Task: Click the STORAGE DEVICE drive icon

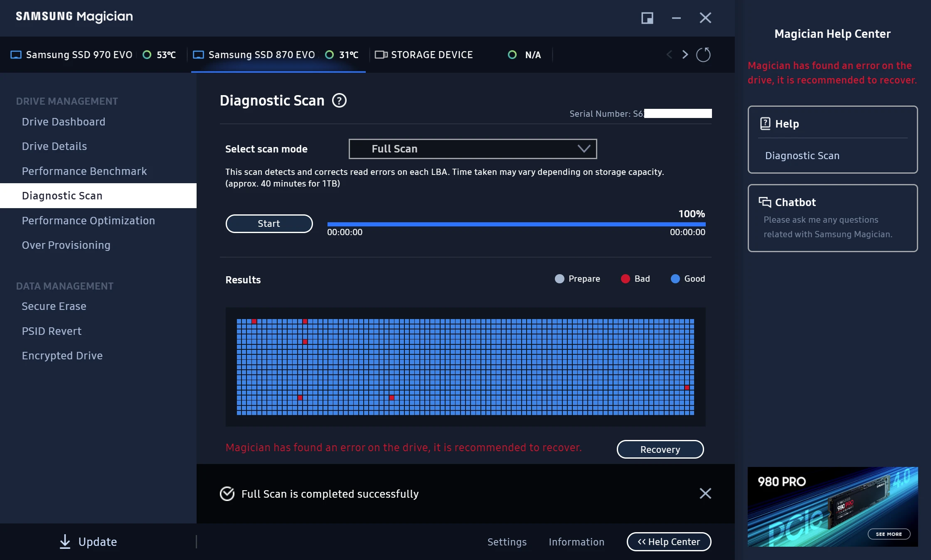Action: coord(381,55)
